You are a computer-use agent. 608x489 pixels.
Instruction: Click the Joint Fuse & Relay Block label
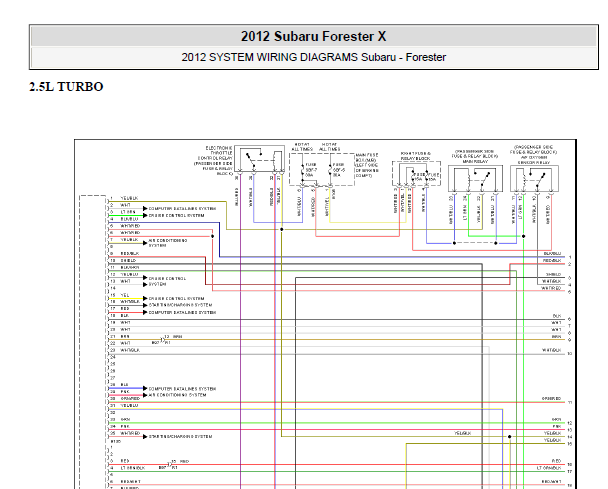point(415,156)
